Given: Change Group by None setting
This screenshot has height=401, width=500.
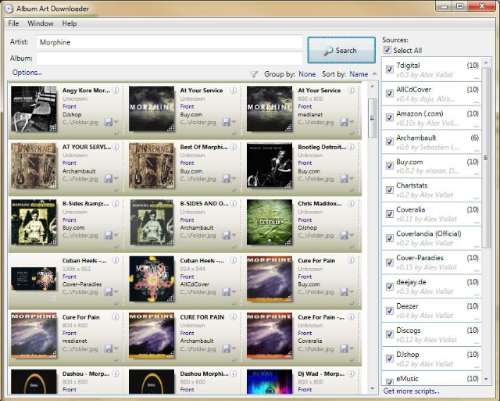Looking at the screenshot, I should (307, 74).
